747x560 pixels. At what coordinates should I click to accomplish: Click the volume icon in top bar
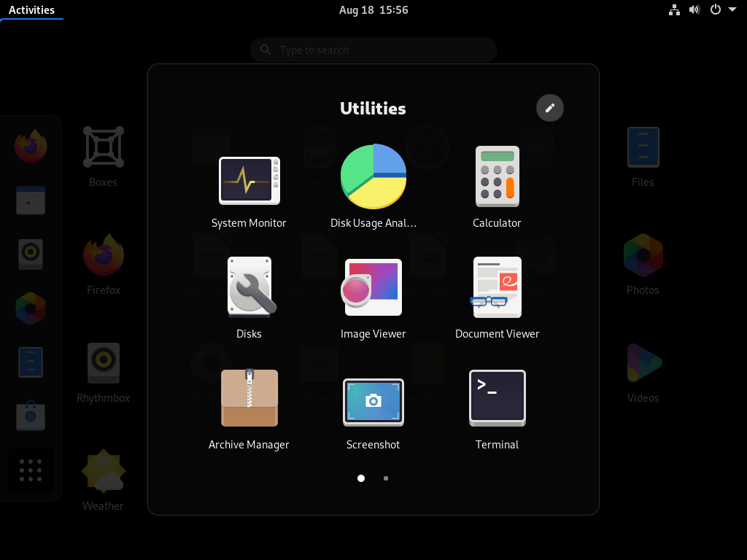pyautogui.click(x=694, y=9)
